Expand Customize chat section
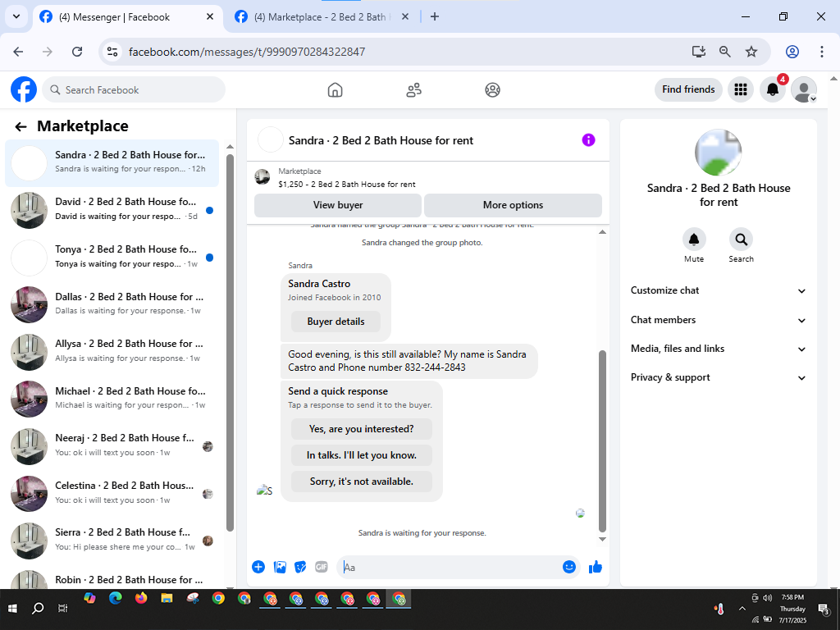The height and width of the screenshot is (630, 840). (x=718, y=290)
